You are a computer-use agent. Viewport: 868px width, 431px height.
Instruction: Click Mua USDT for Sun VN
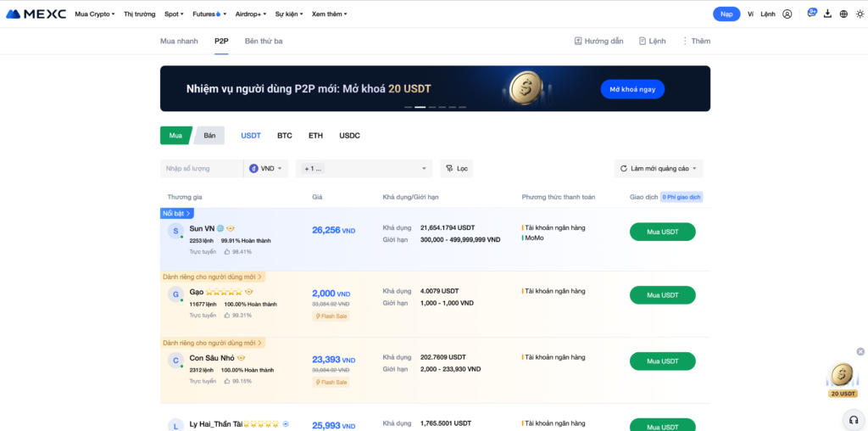tap(662, 232)
